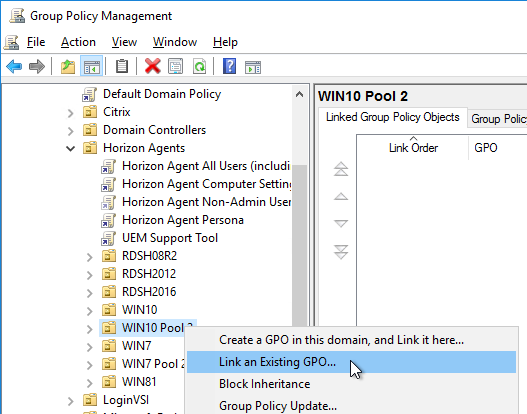Click the tree scrollbar up arrow
The height and width of the screenshot is (414, 527).
(x=299, y=94)
